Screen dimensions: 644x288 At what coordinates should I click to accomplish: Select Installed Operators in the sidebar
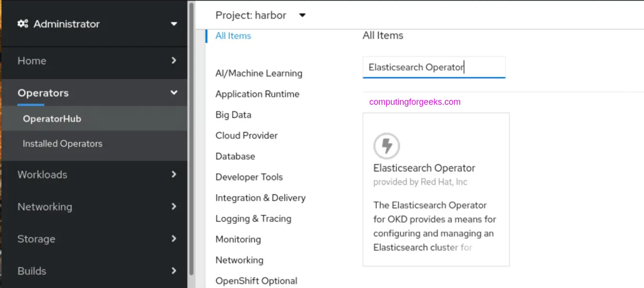(62, 143)
